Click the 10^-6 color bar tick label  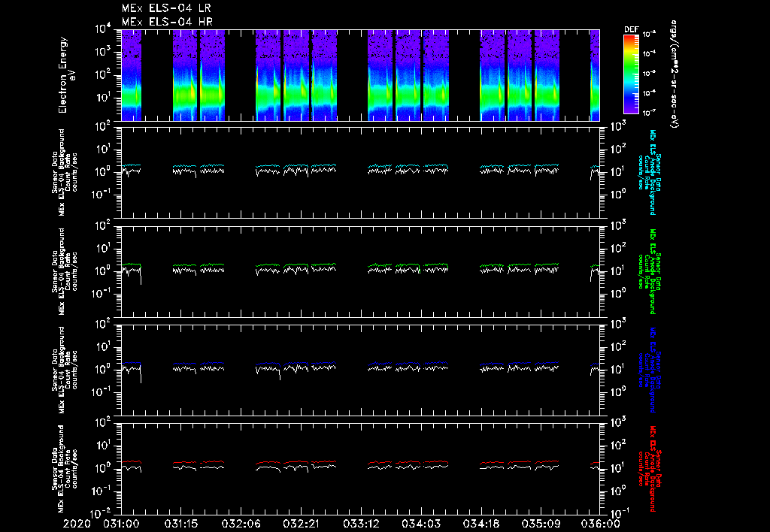(650, 92)
